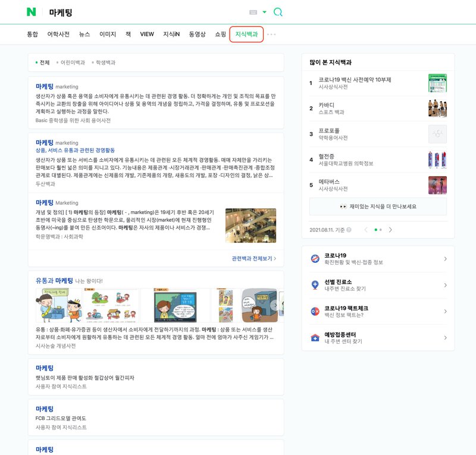Click the 예방접종센터 house icon

[315, 337]
